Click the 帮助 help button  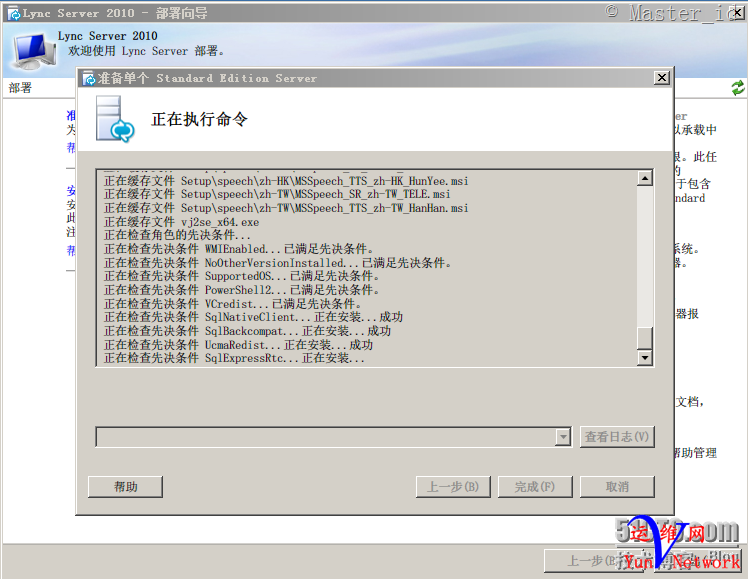[x=125, y=486]
